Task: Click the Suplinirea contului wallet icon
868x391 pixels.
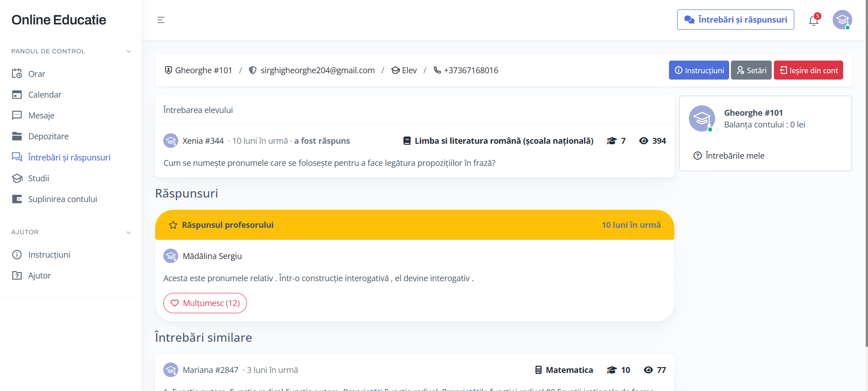Action: pos(17,199)
